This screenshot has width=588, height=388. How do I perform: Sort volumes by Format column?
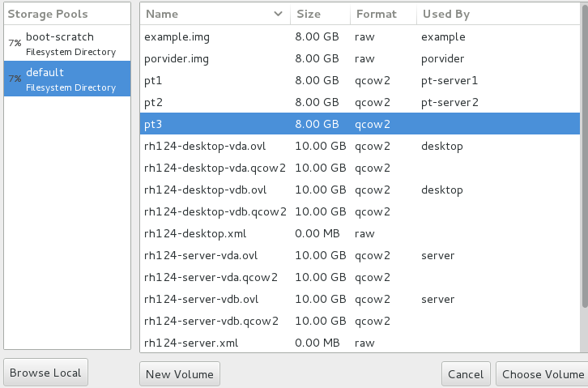point(383,14)
